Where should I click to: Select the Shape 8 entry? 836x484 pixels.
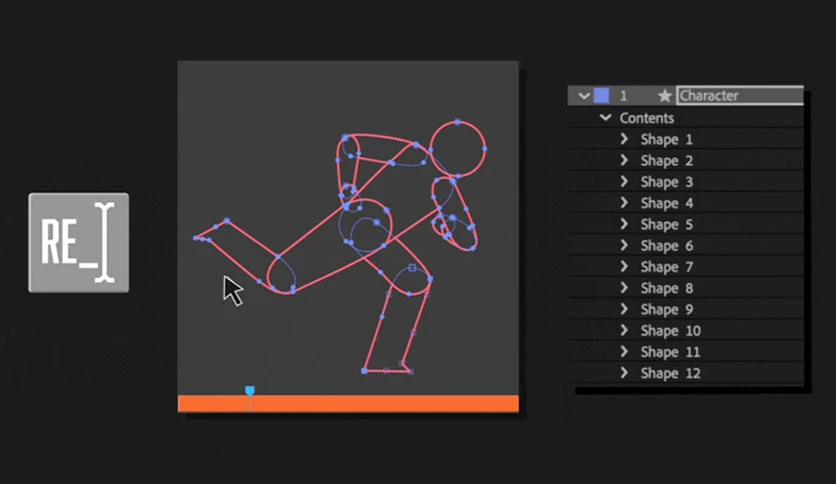tap(666, 288)
